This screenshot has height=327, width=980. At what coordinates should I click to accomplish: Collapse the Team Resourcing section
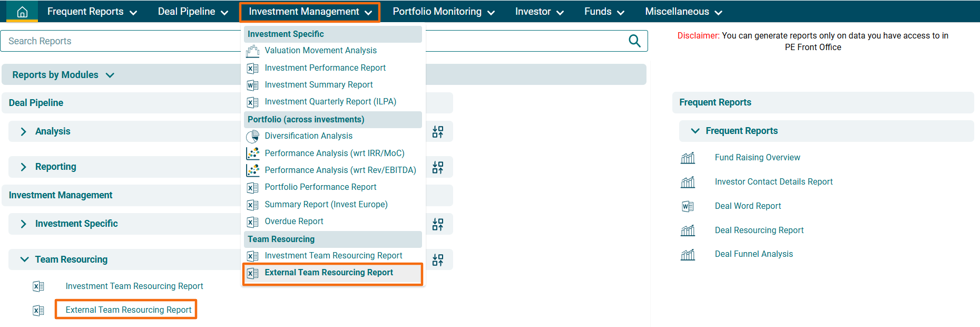click(x=24, y=259)
